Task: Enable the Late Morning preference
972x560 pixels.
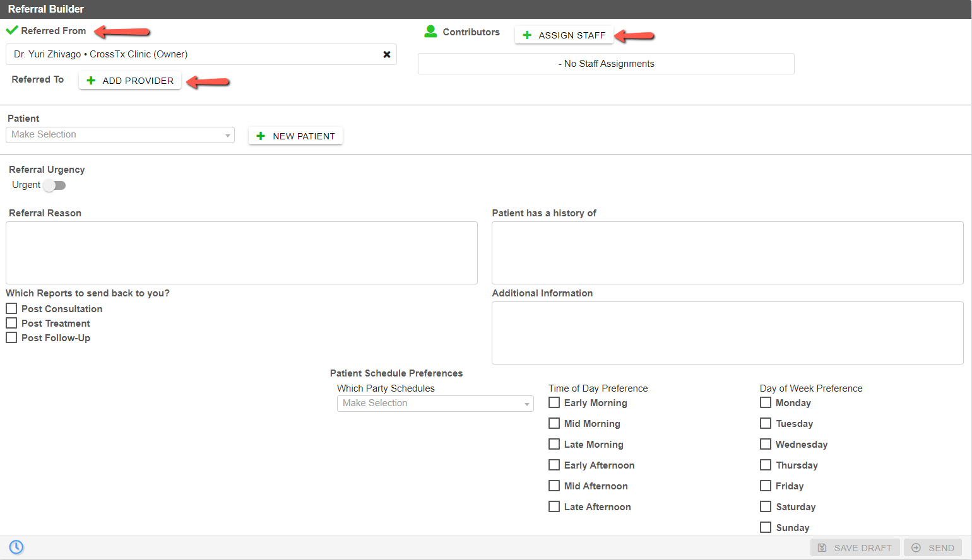Action: tap(554, 444)
